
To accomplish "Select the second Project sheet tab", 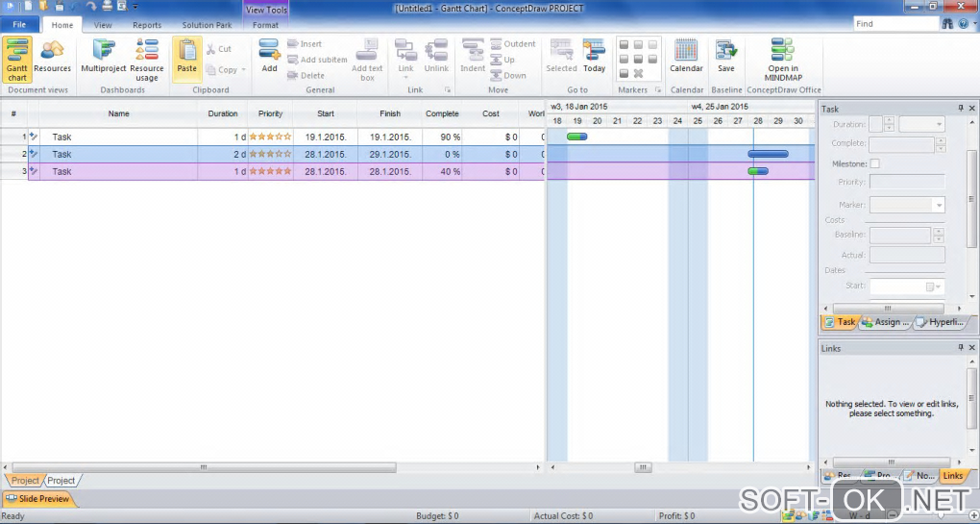I will click(x=61, y=480).
